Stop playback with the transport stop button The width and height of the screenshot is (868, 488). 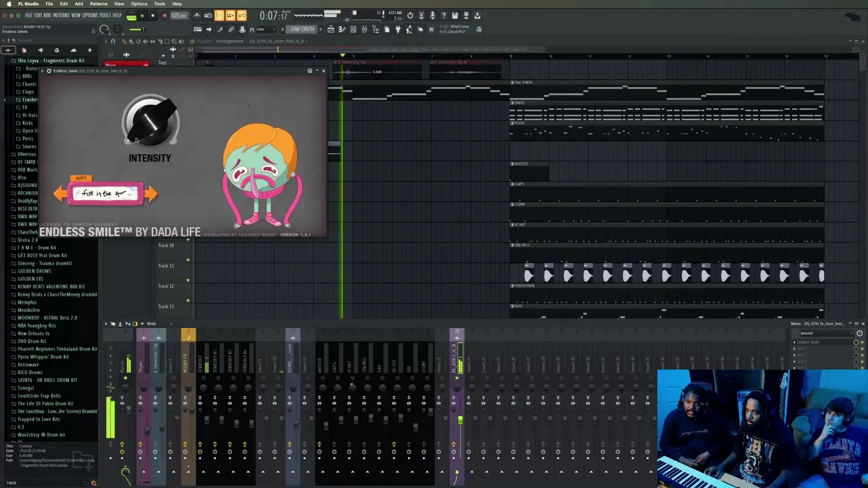[153, 16]
